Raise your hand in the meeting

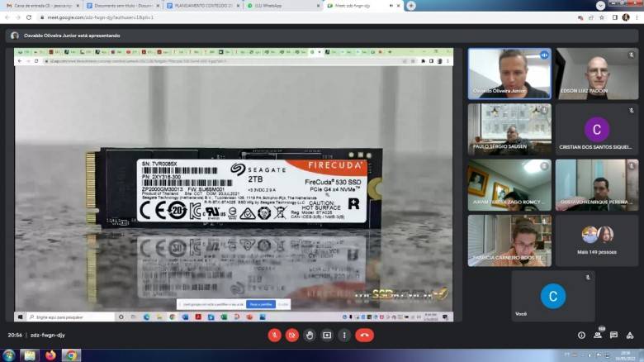(310, 336)
